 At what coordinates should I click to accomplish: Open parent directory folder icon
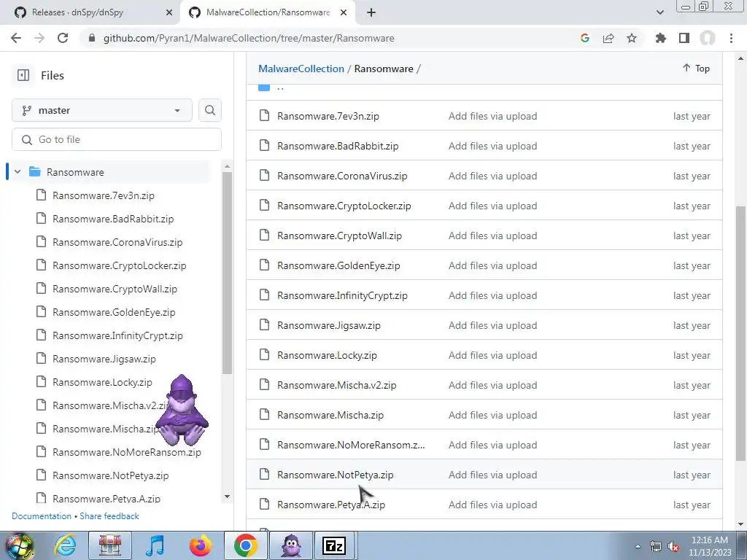coord(264,87)
